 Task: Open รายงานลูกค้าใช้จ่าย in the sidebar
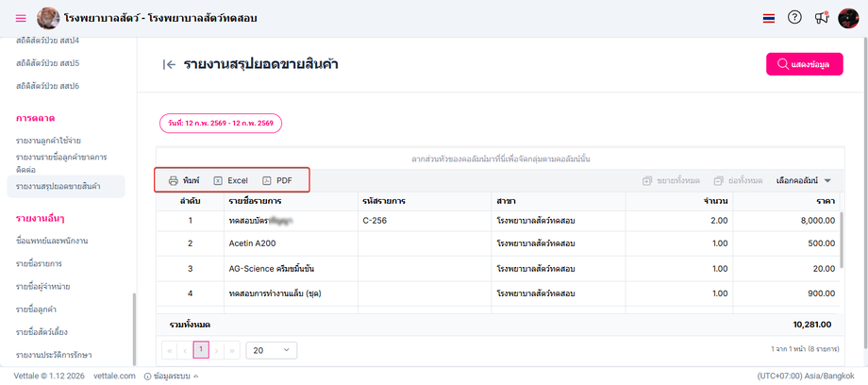click(55, 141)
